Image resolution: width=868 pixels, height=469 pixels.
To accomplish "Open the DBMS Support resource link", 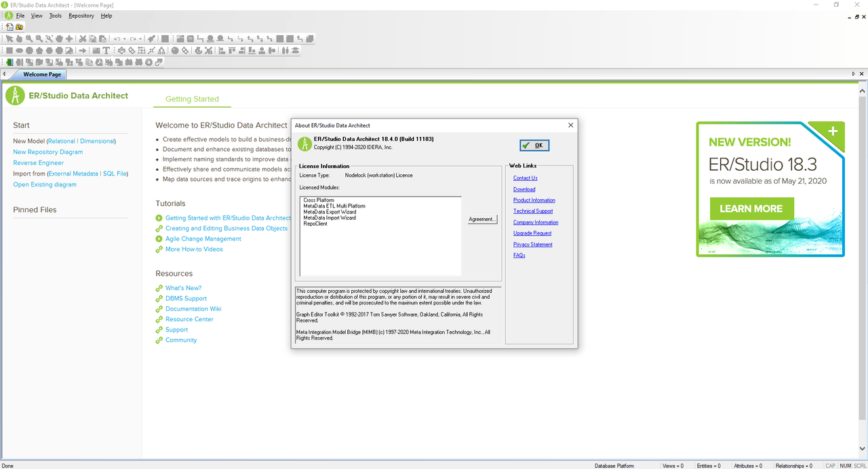I will (x=186, y=298).
